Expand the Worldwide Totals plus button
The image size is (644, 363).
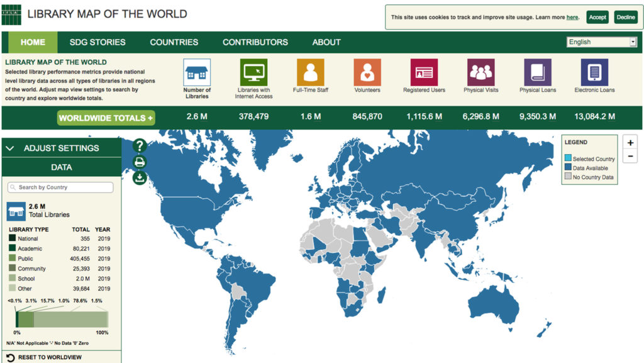106,118
